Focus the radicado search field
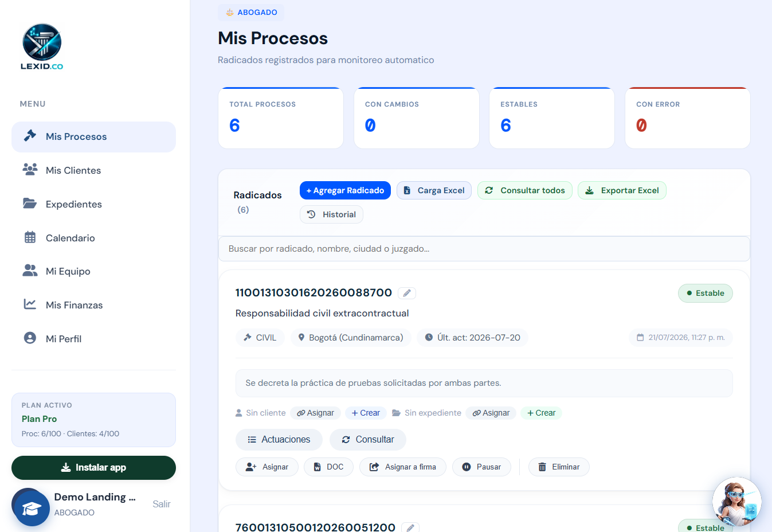Screen dimensions: 772x532 coord(484,249)
